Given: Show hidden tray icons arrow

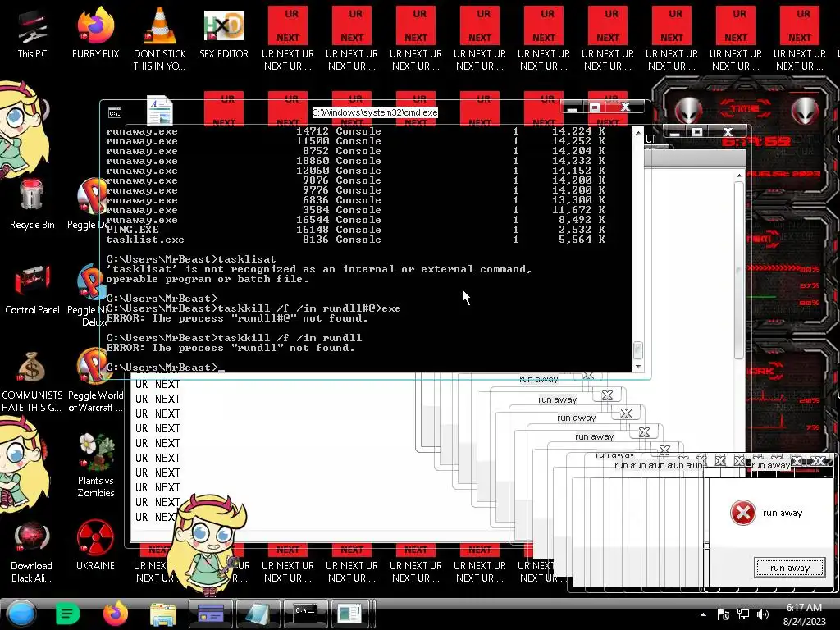Looking at the screenshot, I should [x=703, y=614].
